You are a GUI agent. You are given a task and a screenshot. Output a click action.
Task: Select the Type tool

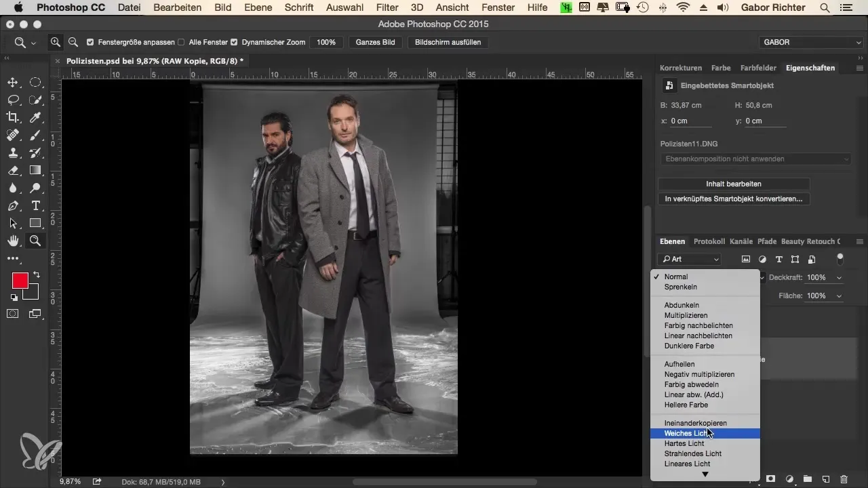pyautogui.click(x=35, y=206)
